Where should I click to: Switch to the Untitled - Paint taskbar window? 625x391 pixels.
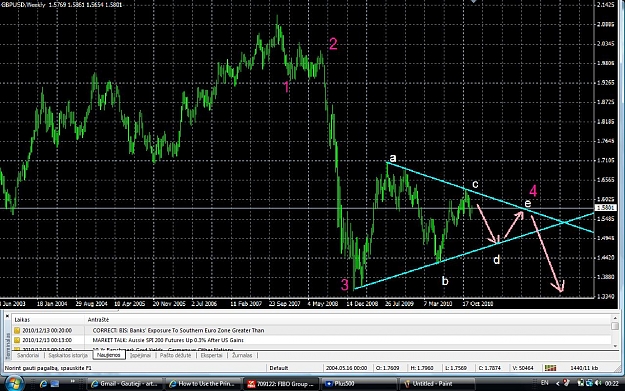coord(436,383)
